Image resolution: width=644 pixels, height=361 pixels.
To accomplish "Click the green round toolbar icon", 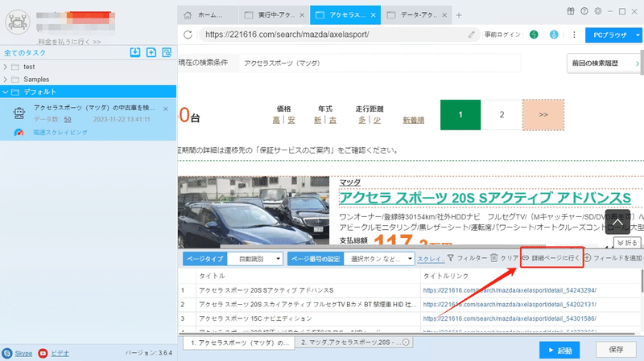I will (534, 35).
